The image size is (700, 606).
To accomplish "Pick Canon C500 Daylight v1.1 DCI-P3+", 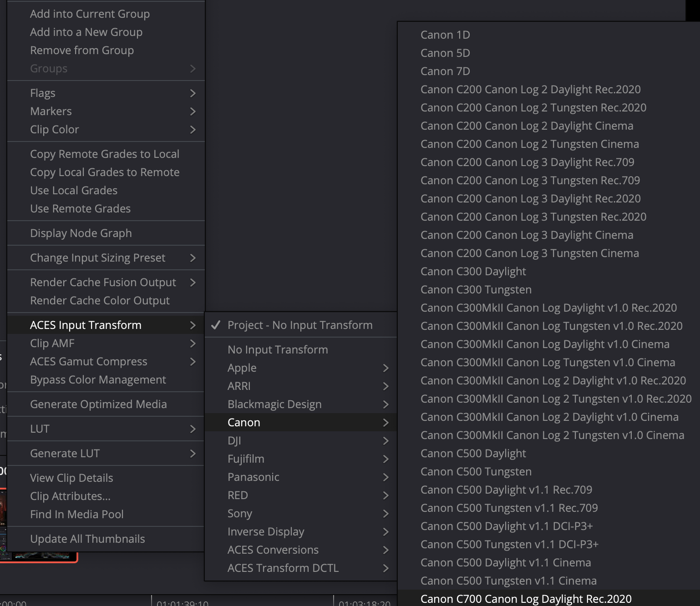I will 548,526.
